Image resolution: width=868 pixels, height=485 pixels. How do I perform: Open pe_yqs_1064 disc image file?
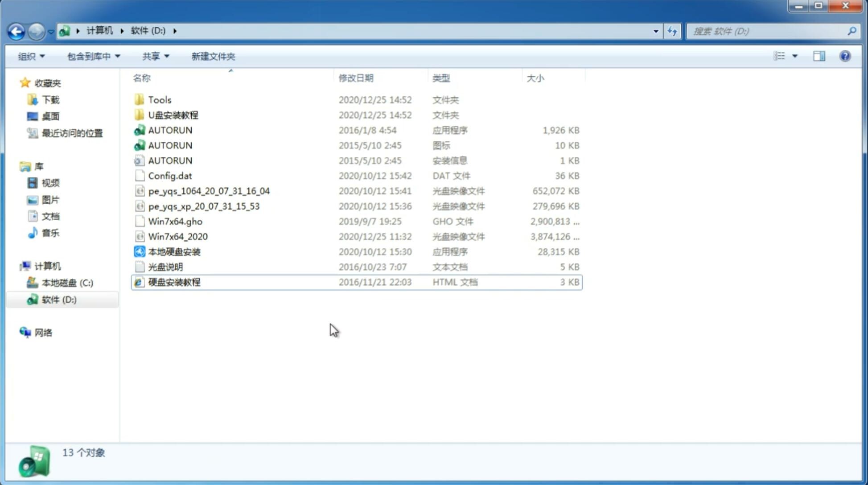209,191
